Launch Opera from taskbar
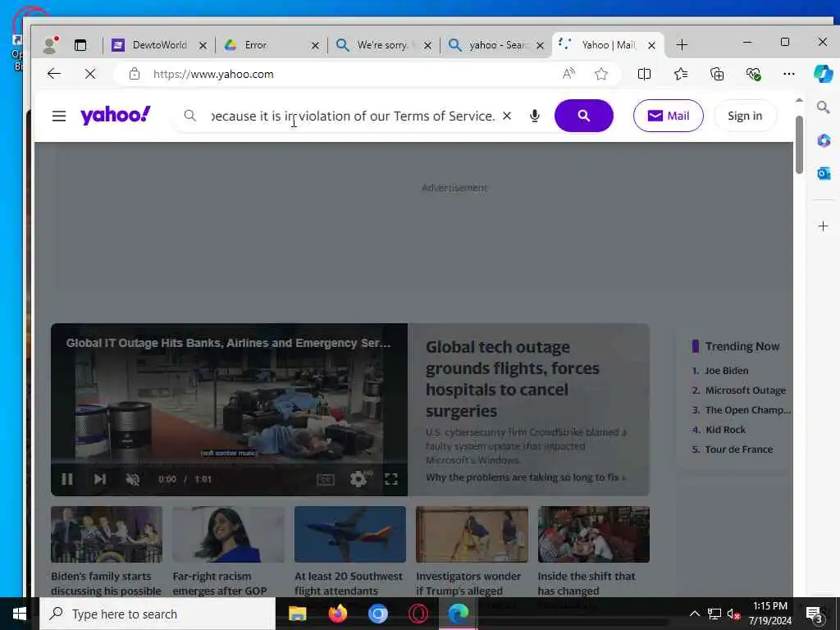 pos(418,614)
